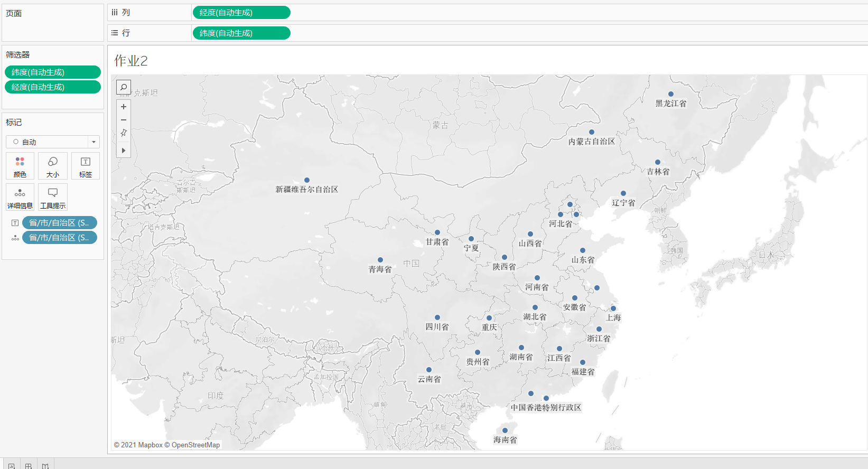Open the 颜色 (Color) marks card

[x=20, y=166]
